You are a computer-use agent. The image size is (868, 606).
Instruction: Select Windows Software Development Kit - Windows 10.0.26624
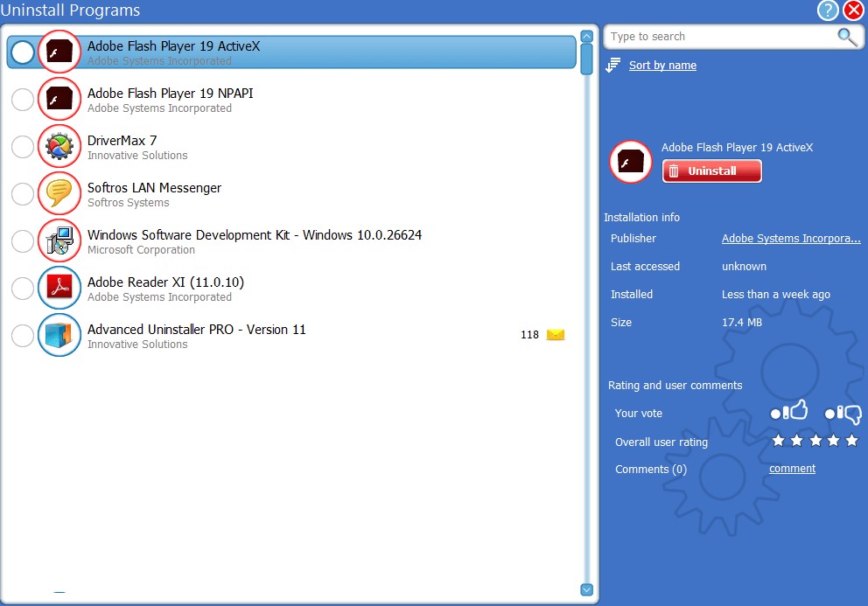(291, 240)
